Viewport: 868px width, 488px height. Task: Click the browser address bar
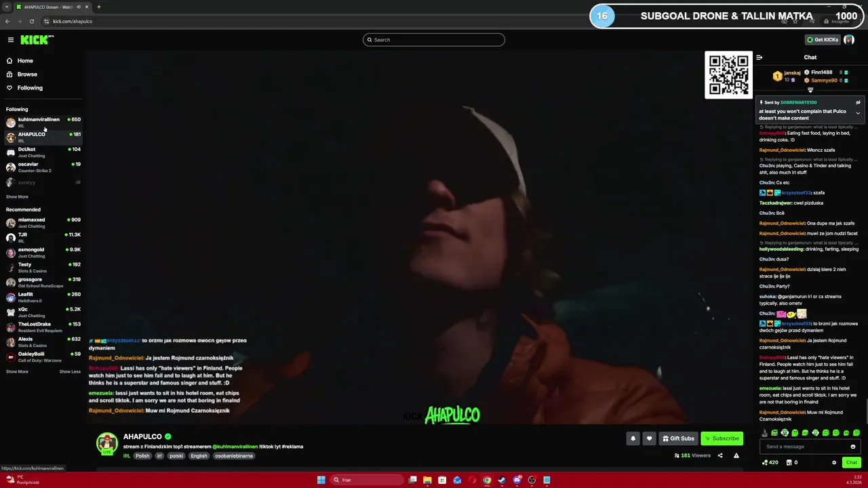[407, 21]
